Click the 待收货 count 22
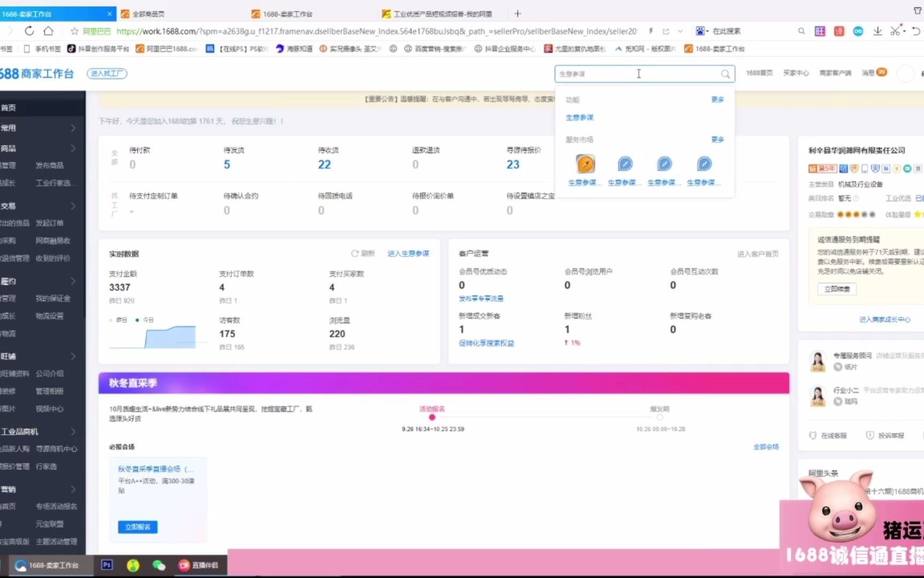Viewport: 924px width, 578px height. point(325,165)
